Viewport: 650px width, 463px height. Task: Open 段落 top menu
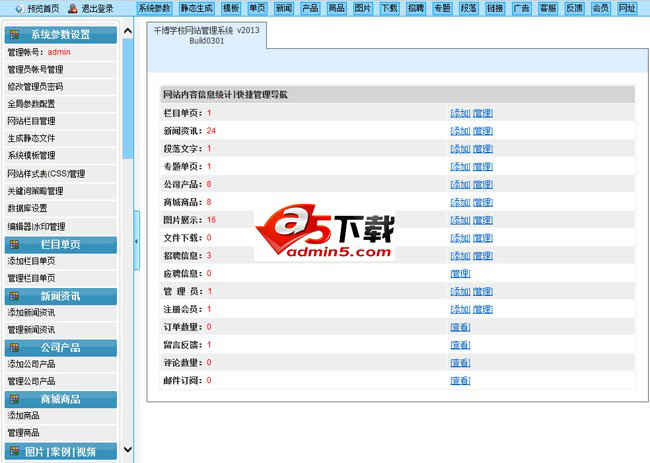click(x=469, y=8)
